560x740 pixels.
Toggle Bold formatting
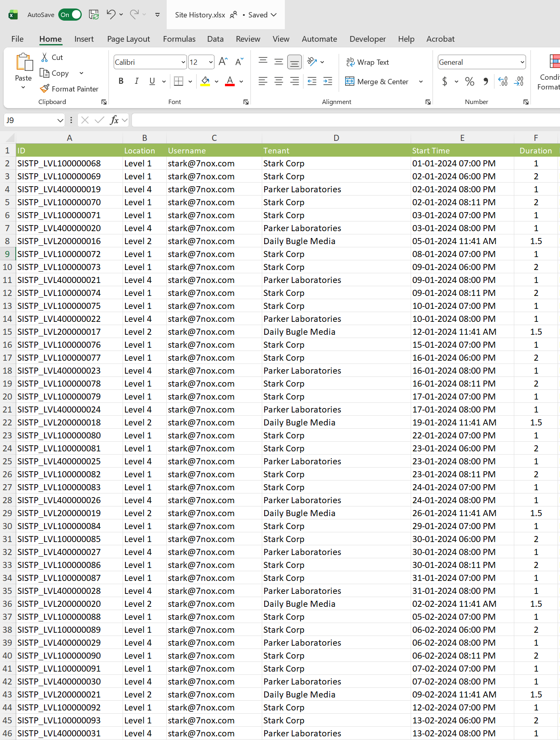pyautogui.click(x=121, y=81)
